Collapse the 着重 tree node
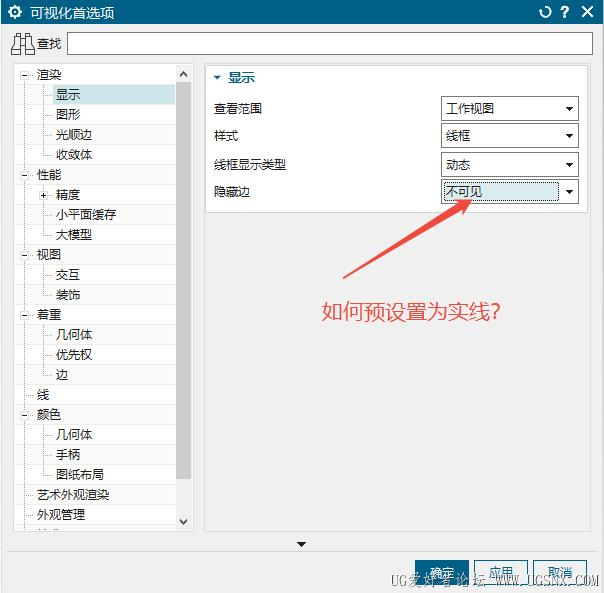The height and width of the screenshot is (593, 604). point(24,315)
